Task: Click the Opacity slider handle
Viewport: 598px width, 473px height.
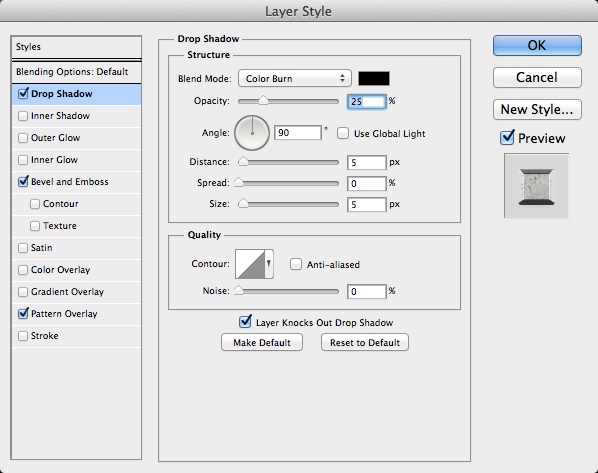Action: 263,101
